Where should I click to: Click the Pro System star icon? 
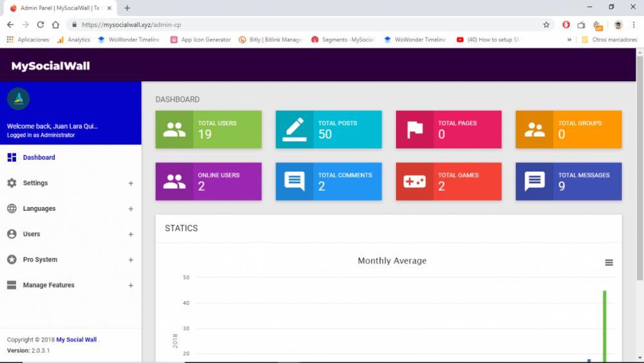(12, 259)
